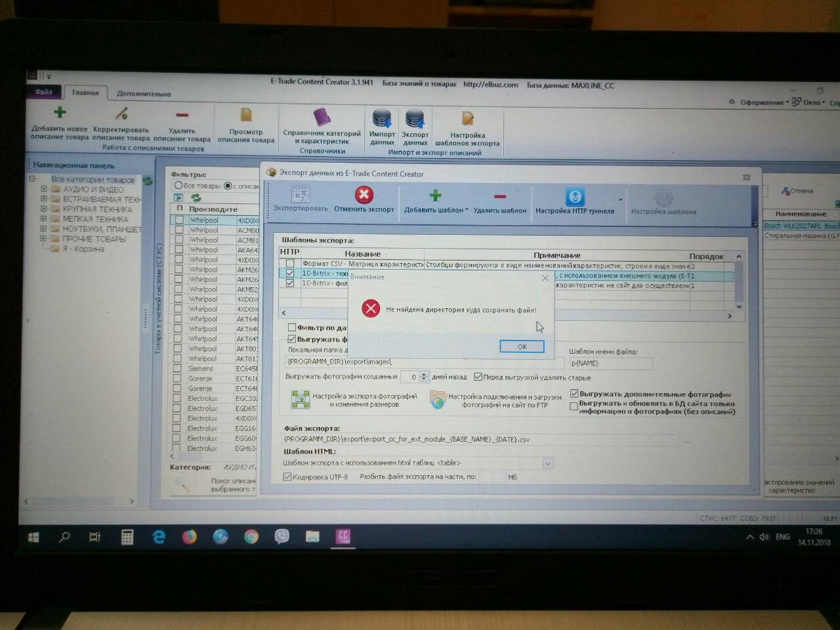840x630 pixels.
Task: Switch to the Главная ribbon tab
Action: (x=85, y=93)
